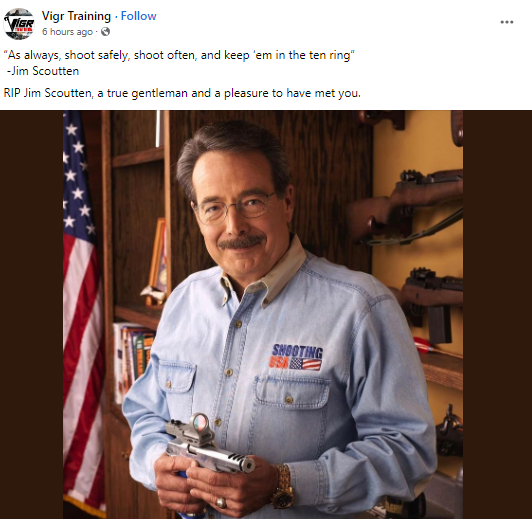
Task: Click the gold wristwatch in the photo
Action: (283, 486)
